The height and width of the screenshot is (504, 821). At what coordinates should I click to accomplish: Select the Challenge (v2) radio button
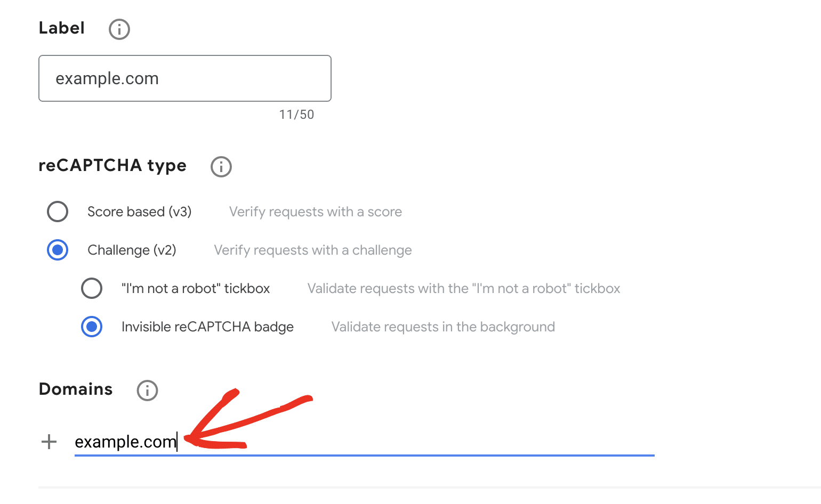[x=58, y=250]
